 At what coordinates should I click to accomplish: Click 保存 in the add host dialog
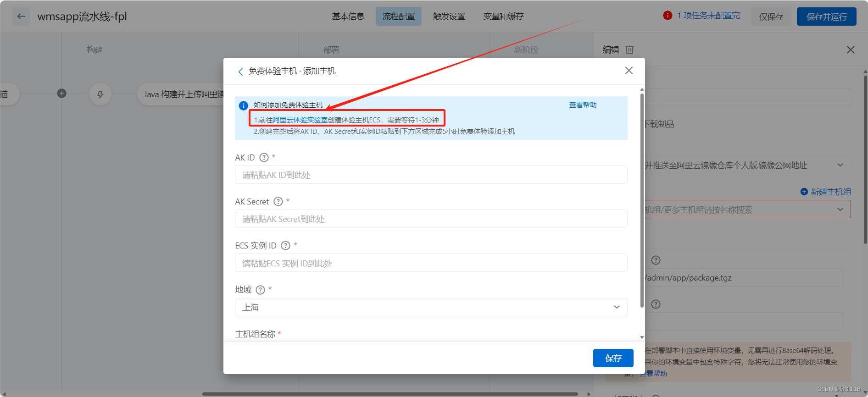613,358
